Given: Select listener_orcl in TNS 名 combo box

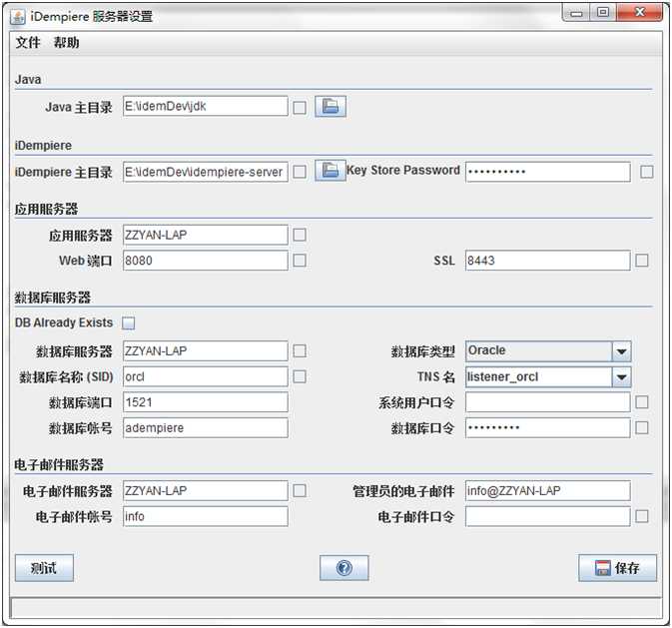Looking at the screenshot, I should coord(548,377).
